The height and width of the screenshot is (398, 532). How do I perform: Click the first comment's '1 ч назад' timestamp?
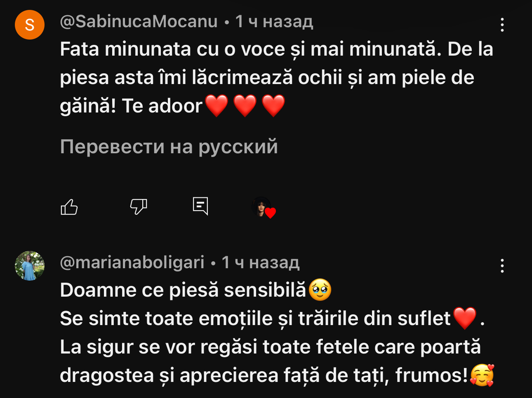(x=274, y=21)
